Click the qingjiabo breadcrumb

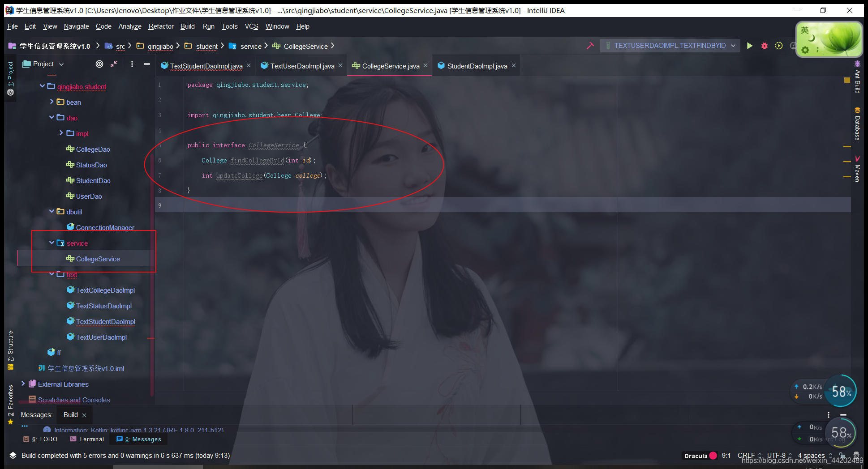point(160,46)
